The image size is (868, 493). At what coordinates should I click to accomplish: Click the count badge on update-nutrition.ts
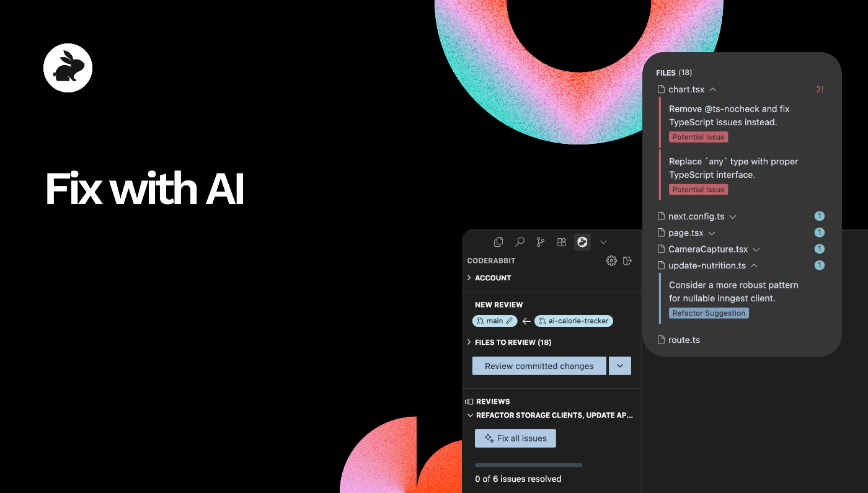pyautogui.click(x=819, y=265)
